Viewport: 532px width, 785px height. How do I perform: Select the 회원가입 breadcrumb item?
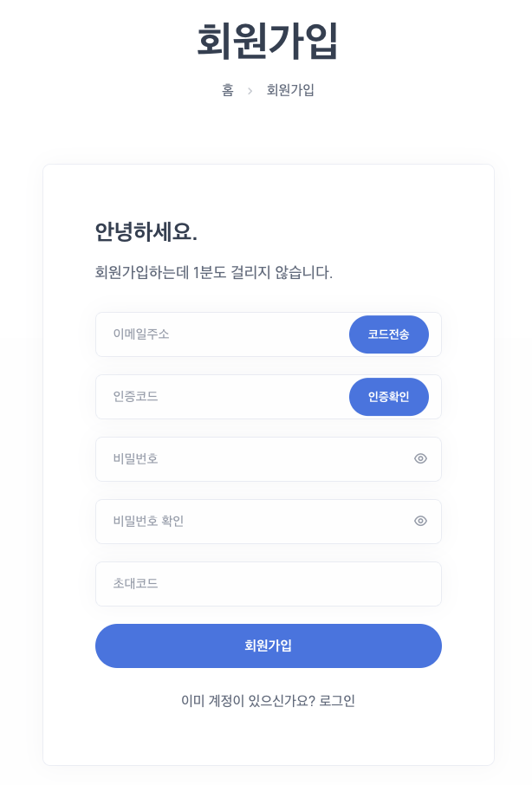[290, 90]
